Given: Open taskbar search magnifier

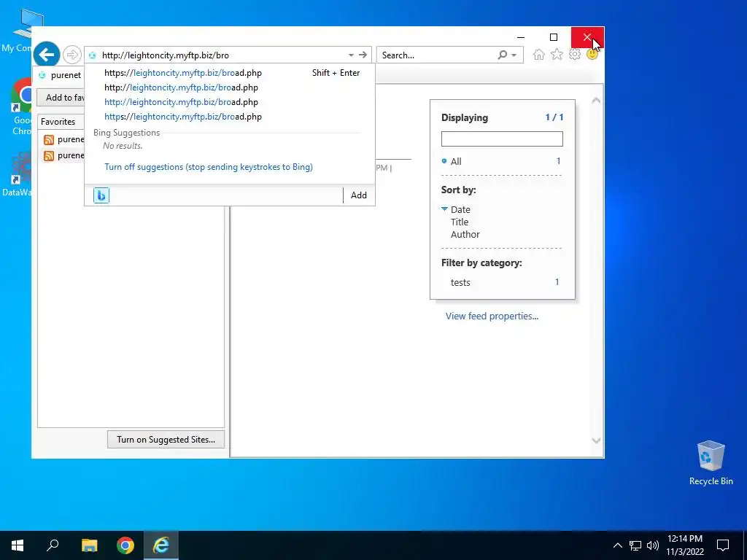Looking at the screenshot, I should pos(53,545).
